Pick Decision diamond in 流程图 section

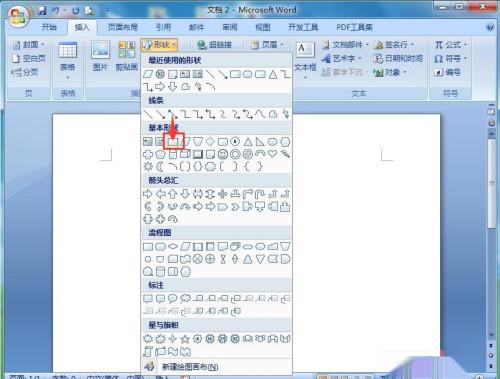tap(173, 247)
